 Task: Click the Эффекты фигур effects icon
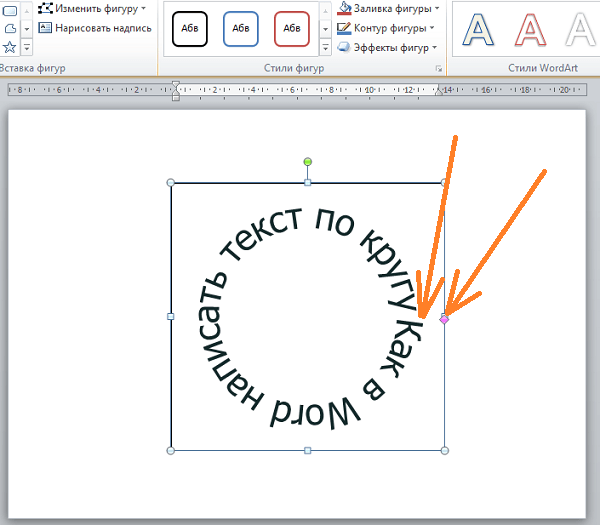coord(344,47)
